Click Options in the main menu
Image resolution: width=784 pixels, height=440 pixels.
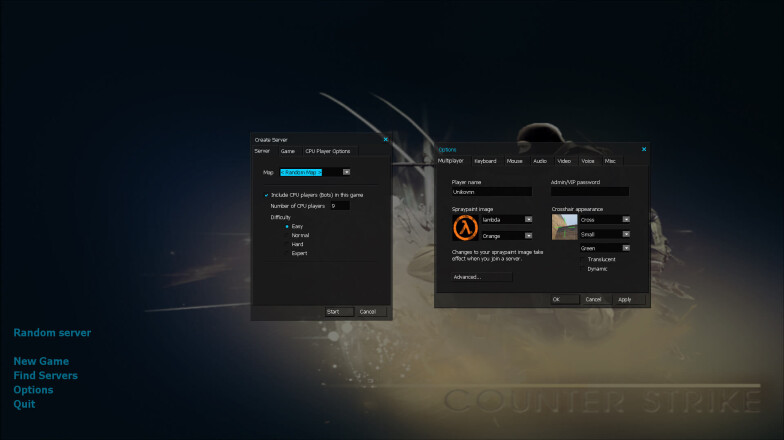point(33,390)
